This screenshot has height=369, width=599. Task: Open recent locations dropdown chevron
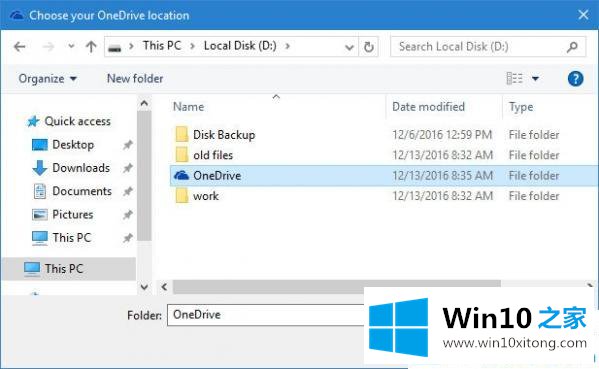tap(71, 47)
